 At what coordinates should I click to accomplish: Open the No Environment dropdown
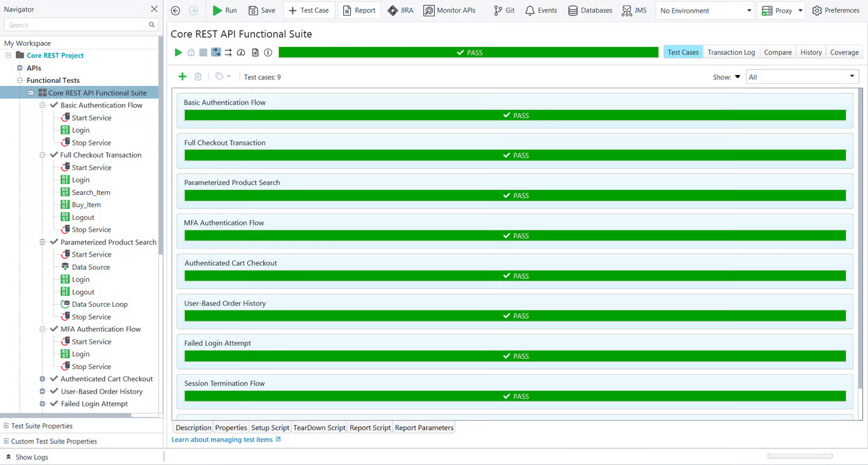pyautogui.click(x=705, y=11)
